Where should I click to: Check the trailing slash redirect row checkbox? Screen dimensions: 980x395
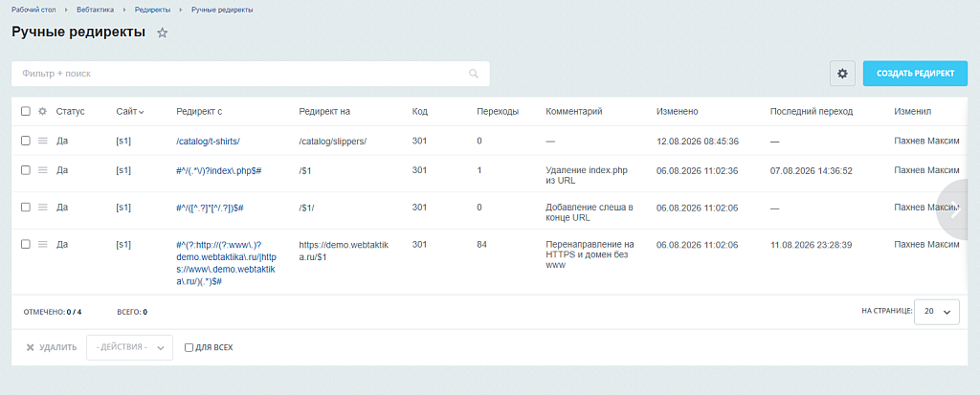pyautogui.click(x=26, y=208)
